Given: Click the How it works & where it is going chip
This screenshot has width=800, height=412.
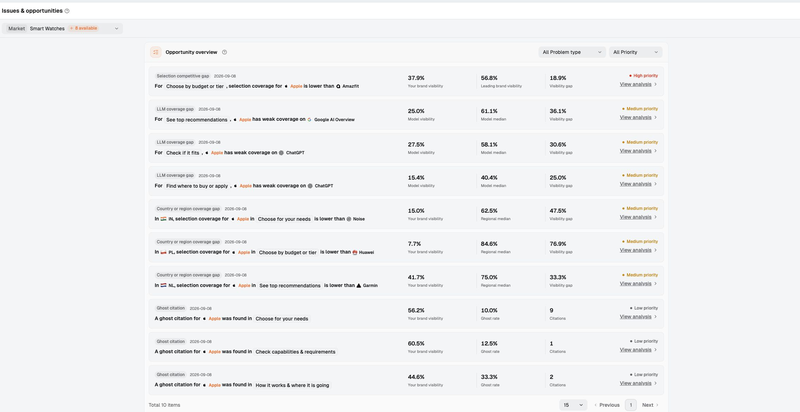Looking at the screenshot, I should pyautogui.click(x=292, y=385).
